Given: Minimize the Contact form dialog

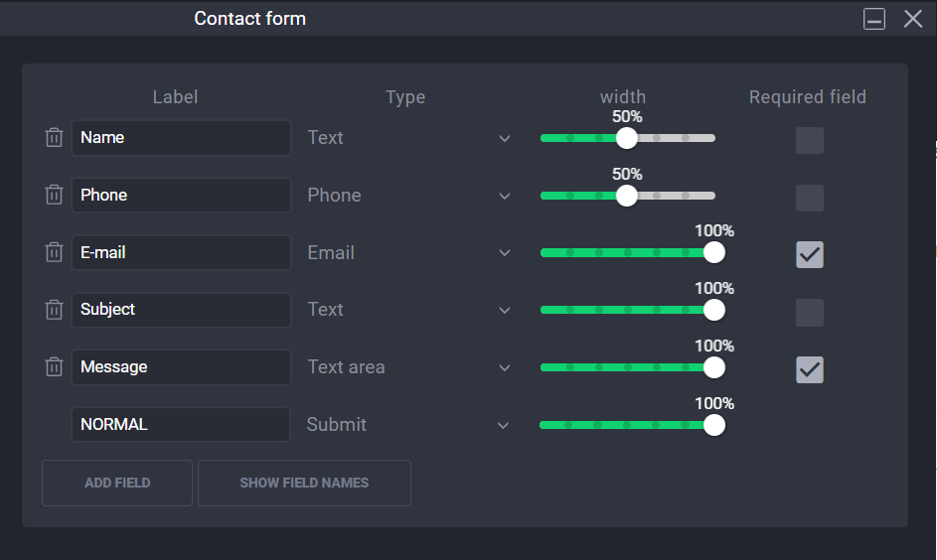Looking at the screenshot, I should coord(874,19).
